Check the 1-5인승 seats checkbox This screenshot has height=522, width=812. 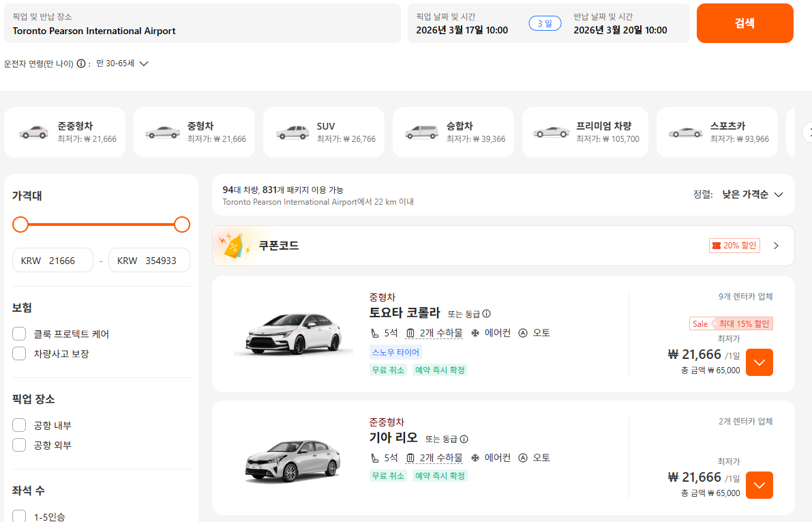pos(19,517)
